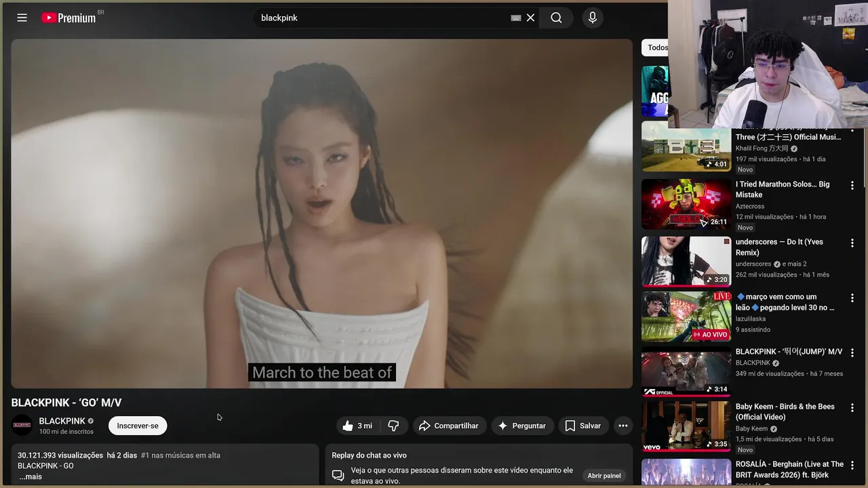Click title underscores — Do It (Yves Remix)
The width and height of the screenshot is (868, 488).
click(x=779, y=247)
